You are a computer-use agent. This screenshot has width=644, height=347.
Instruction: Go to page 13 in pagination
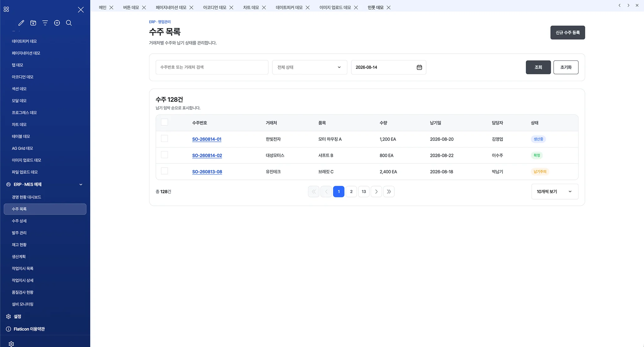coord(364,192)
